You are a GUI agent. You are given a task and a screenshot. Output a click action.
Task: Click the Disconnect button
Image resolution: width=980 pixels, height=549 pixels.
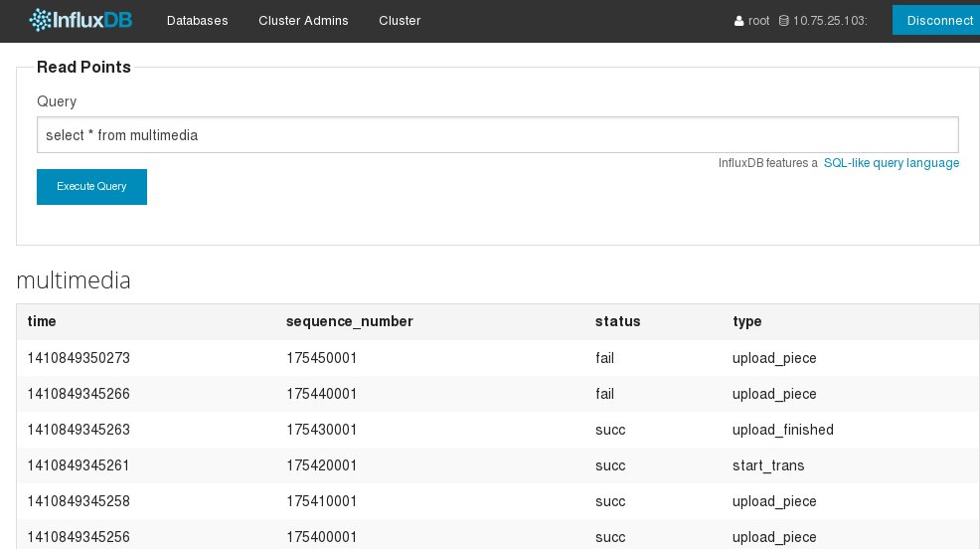click(936, 20)
